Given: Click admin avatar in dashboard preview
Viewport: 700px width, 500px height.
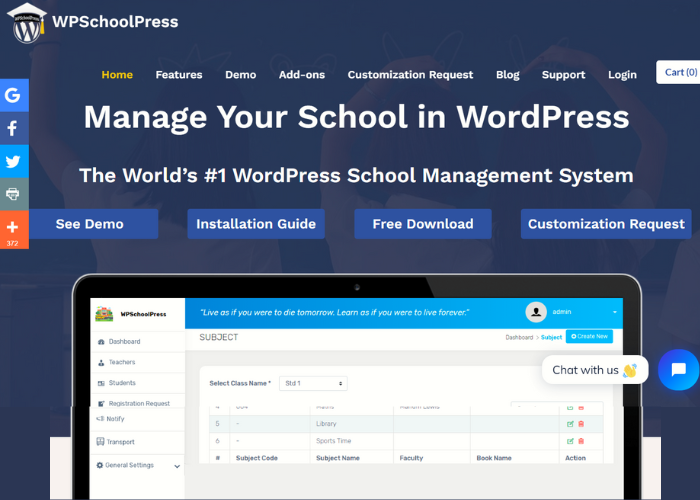Looking at the screenshot, I should (536, 312).
